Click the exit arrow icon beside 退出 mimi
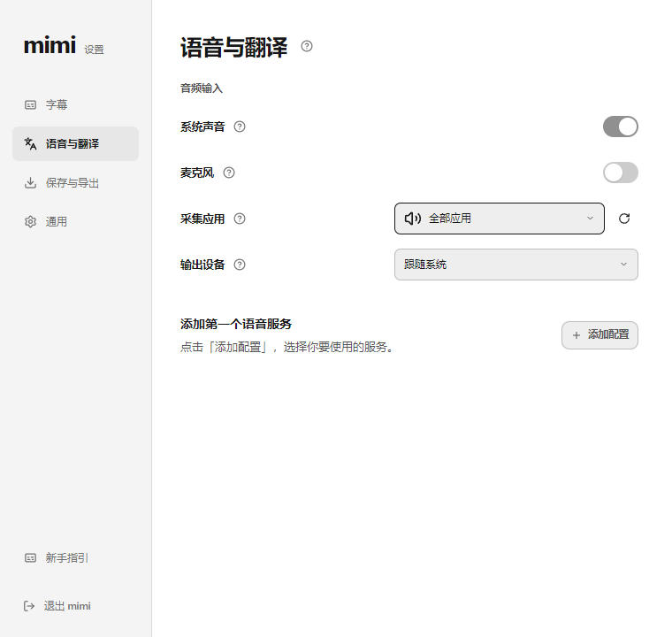672x637 pixels. (29, 606)
